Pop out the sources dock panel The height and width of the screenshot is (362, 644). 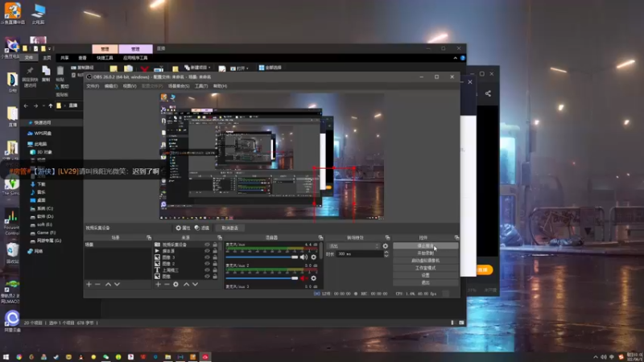pyautogui.click(x=219, y=237)
